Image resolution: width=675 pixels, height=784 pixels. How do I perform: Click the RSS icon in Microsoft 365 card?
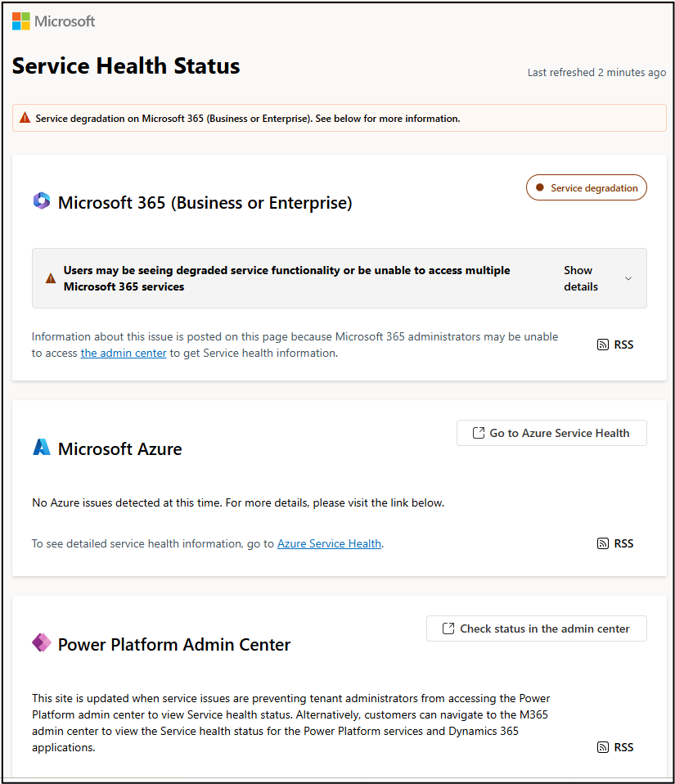pos(603,345)
